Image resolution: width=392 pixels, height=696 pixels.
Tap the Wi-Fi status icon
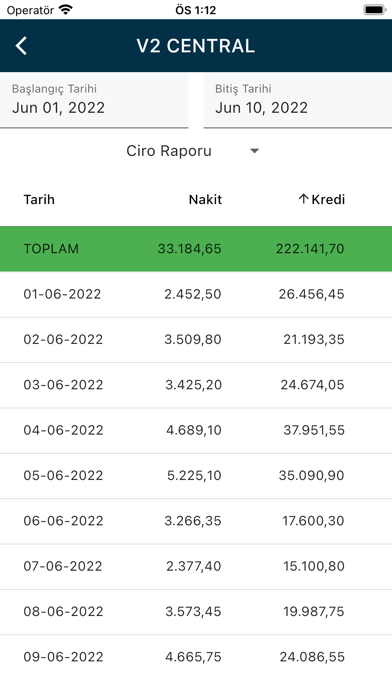pyautogui.click(x=66, y=10)
